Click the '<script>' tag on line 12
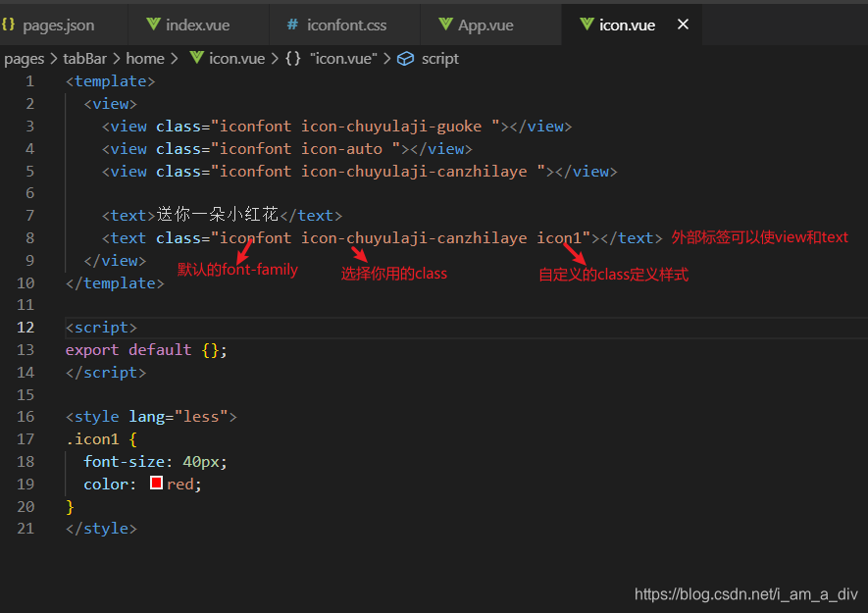The image size is (868, 613). point(101,328)
